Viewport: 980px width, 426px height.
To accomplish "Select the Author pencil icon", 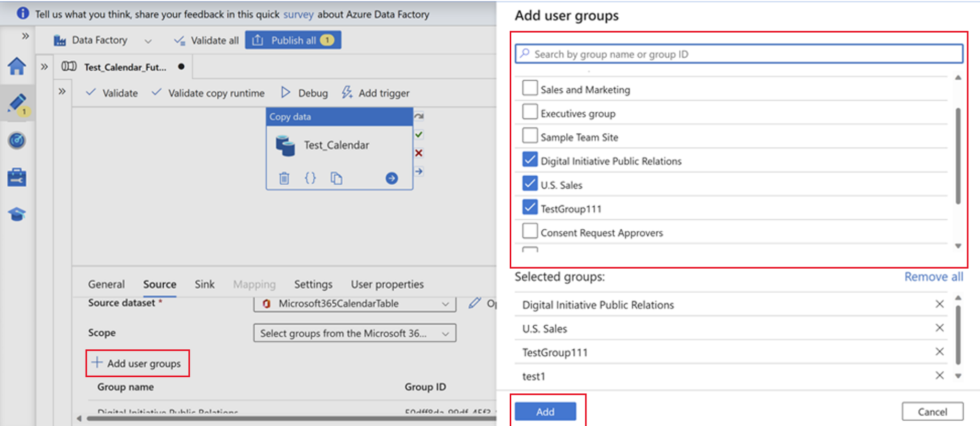I will [x=17, y=103].
